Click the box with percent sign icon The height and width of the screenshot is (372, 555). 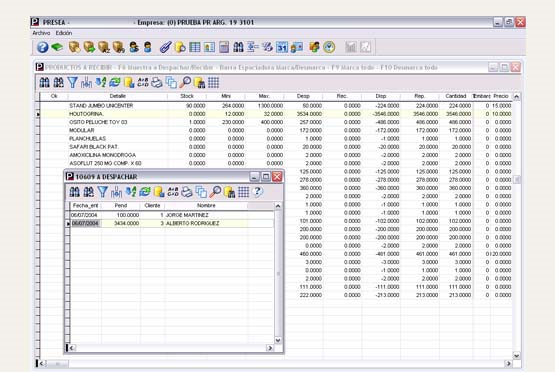119,47
